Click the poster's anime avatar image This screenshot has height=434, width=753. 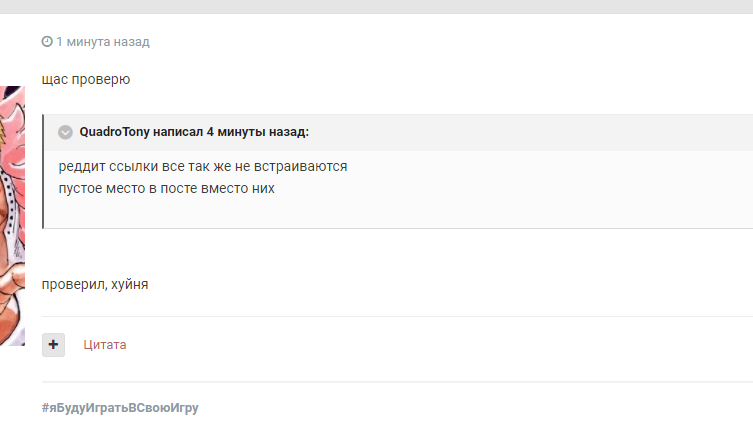[12, 215]
